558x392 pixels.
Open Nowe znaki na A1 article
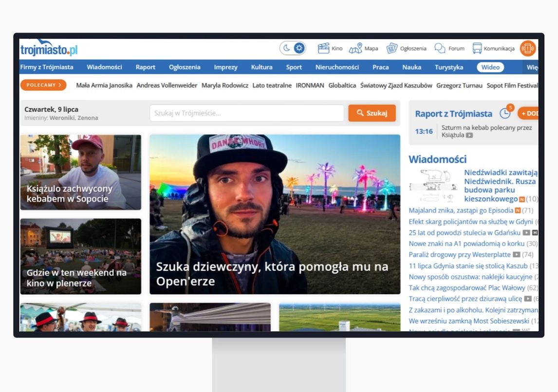point(466,244)
